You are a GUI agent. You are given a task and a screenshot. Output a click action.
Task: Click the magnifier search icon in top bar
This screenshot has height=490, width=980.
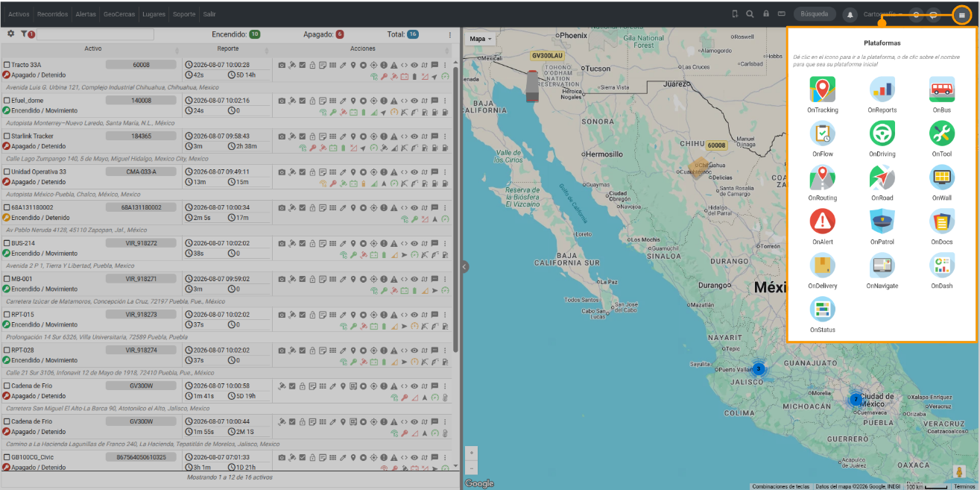[750, 14]
